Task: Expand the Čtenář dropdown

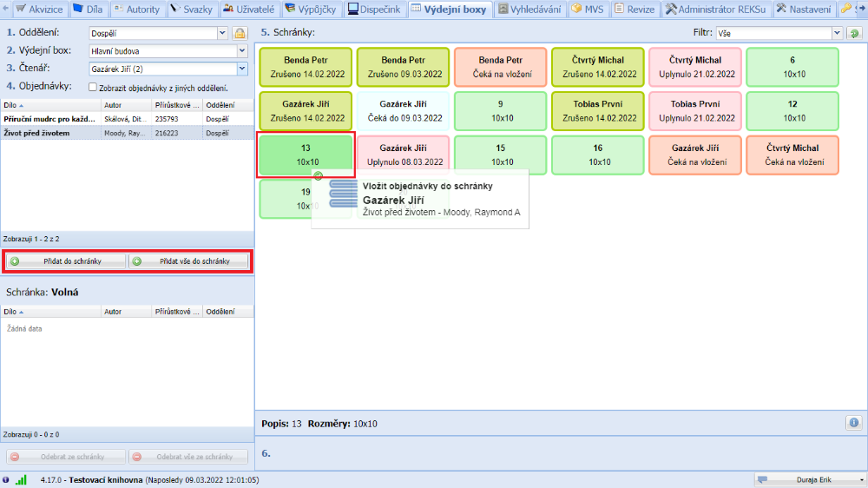Action: pyautogui.click(x=241, y=69)
